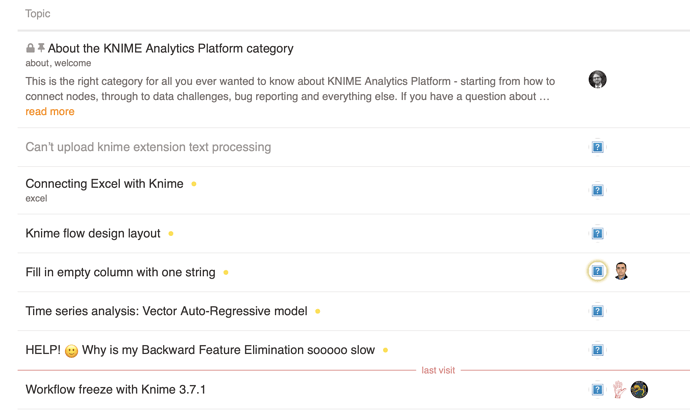
Task: Click the question-mark avatar on Knime flow design layout row
Action: [597, 233]
